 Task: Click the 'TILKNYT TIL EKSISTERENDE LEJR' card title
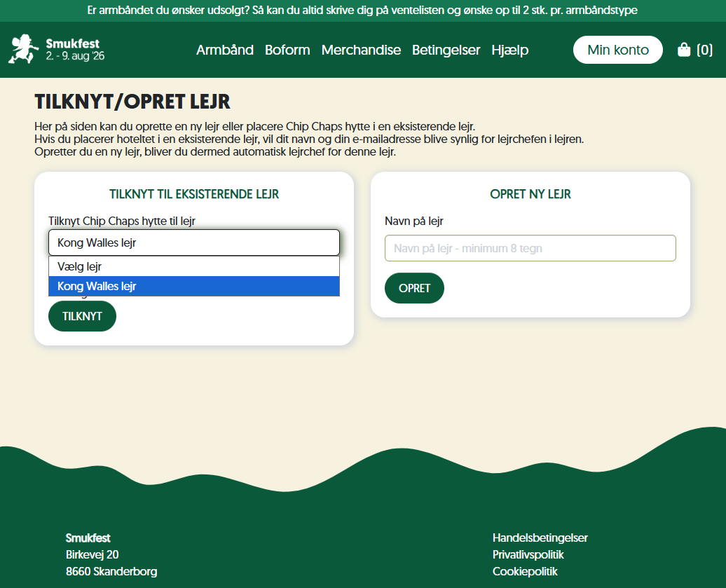194,194
